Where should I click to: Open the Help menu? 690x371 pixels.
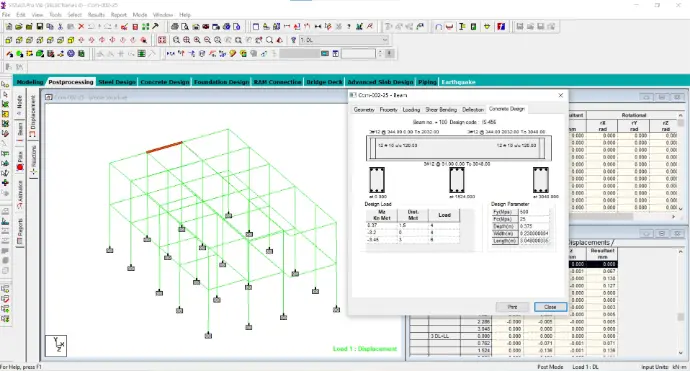pyautogui.click(x=185, y=15)
